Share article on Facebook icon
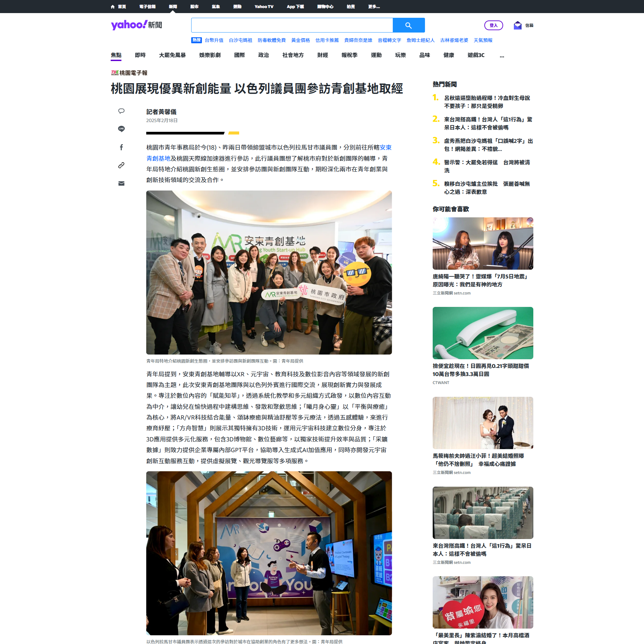 (121, 147)
